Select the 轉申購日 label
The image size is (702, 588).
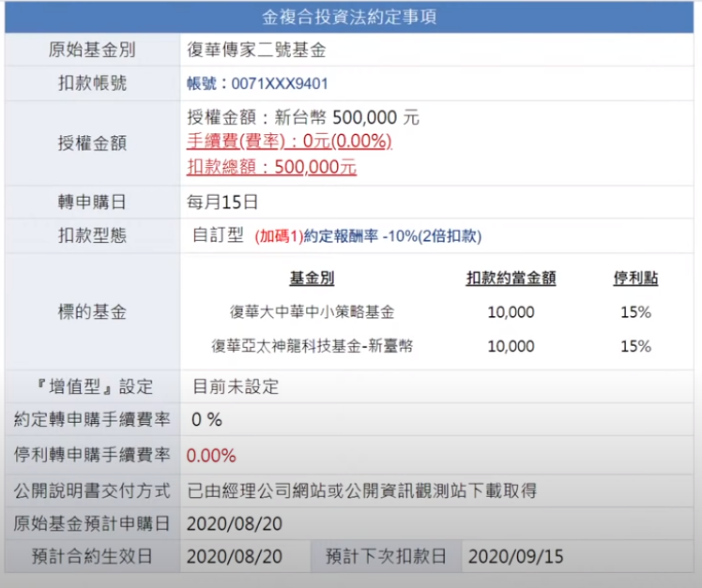92,203
